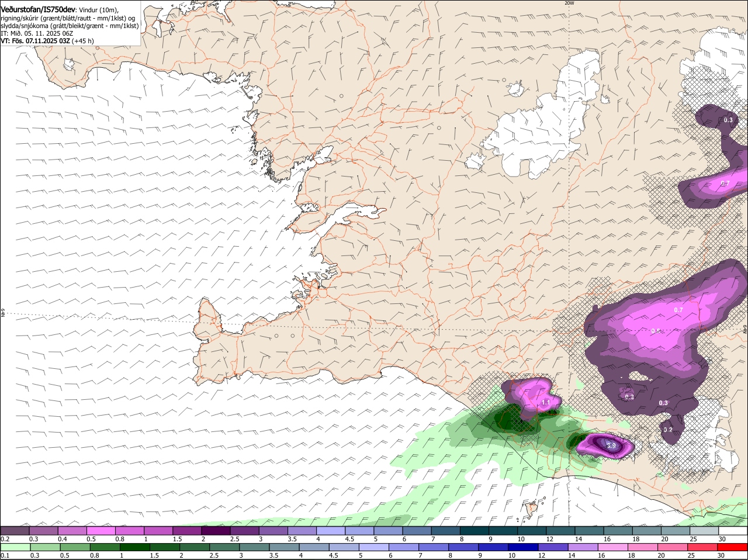Pick the dark purple snow swatch starting at 2
Screen dimensions: 748x560
coord(216,530)
